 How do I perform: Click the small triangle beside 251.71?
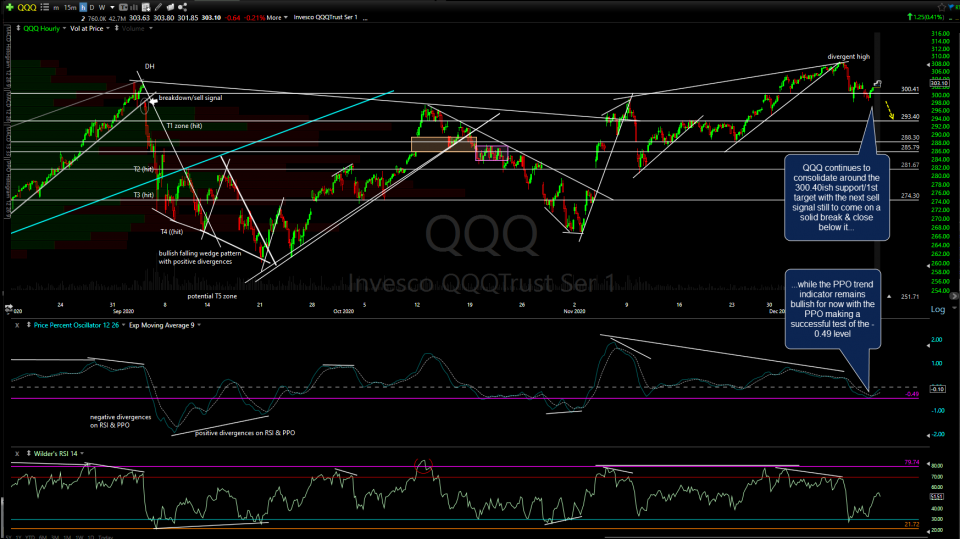point(889,297)
